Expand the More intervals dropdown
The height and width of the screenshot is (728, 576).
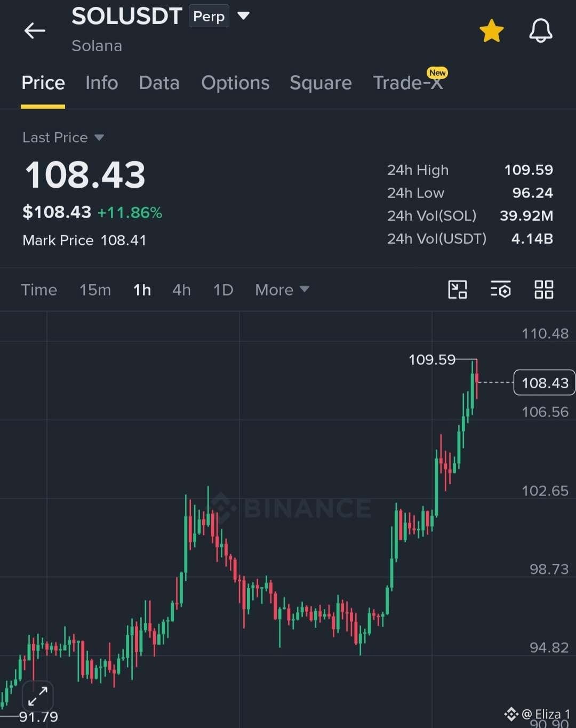pyautogui.click(x=282, y=290)
